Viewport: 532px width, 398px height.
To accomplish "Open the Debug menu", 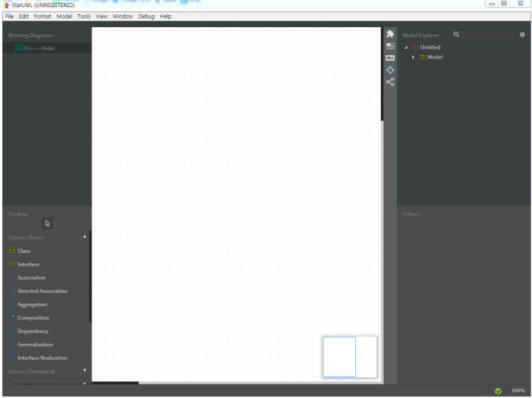I will click(x=146, y=16).
